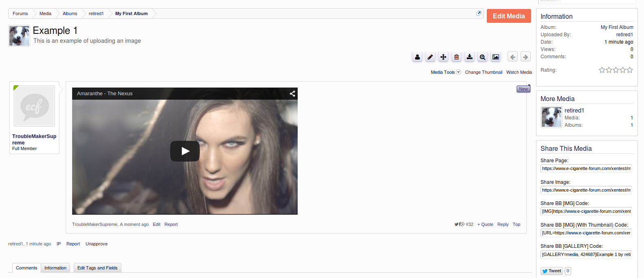Click the Top link

click(x=517, y=225)
